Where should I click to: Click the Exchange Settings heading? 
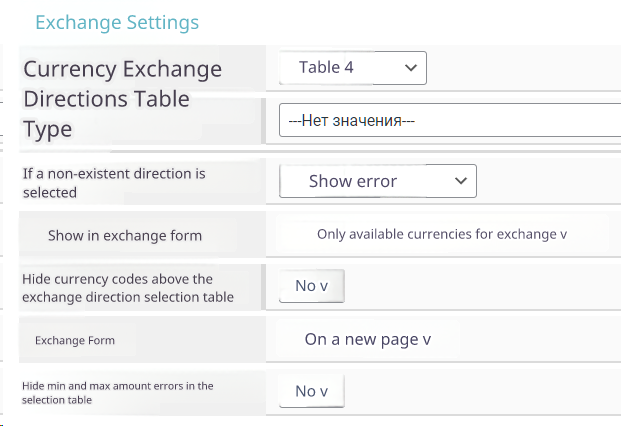tap(117, 22)
